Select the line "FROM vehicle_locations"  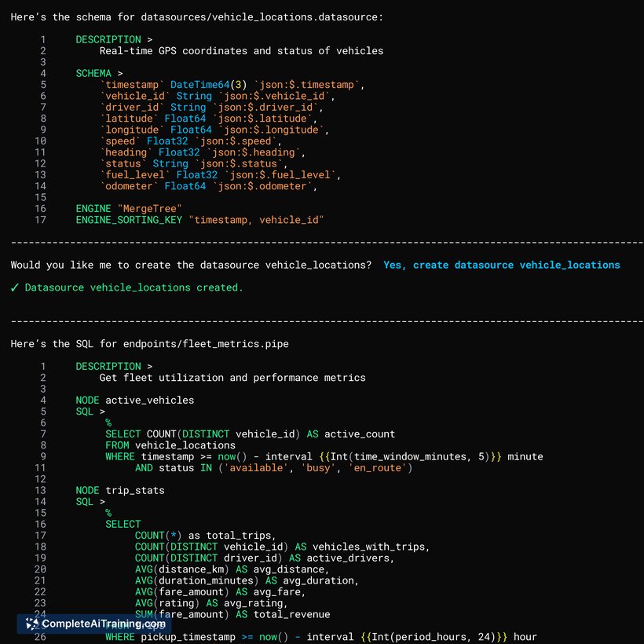(170, 445)
